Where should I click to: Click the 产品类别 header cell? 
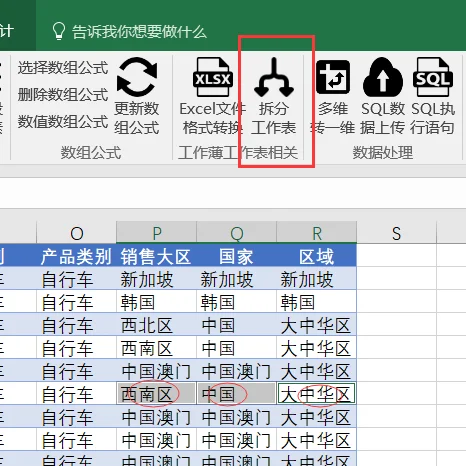point(76,255)
